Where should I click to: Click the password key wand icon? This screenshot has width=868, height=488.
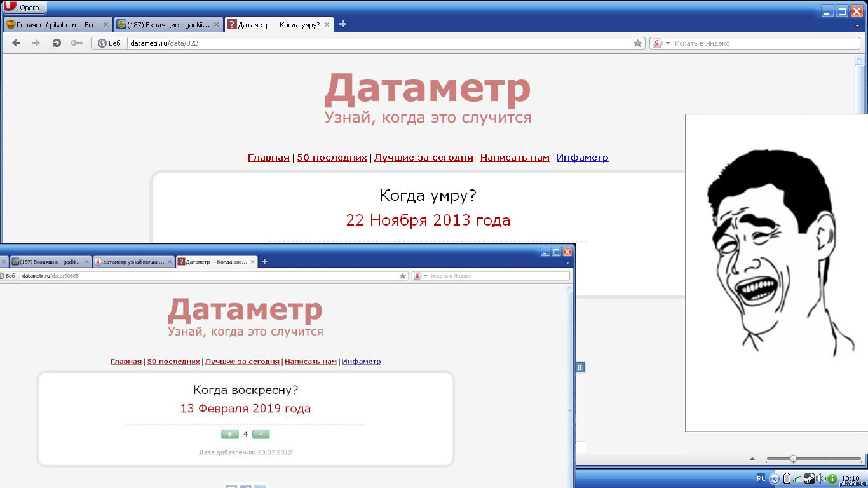click(77, 43)
